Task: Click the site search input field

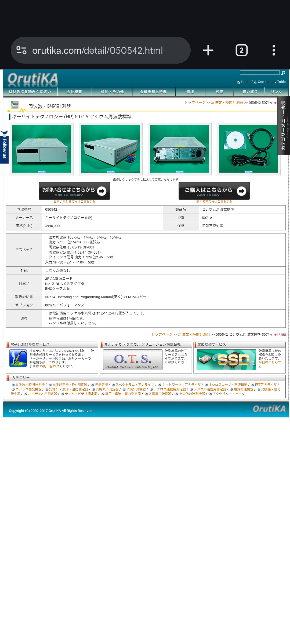Action: click(x=259, y=73)
